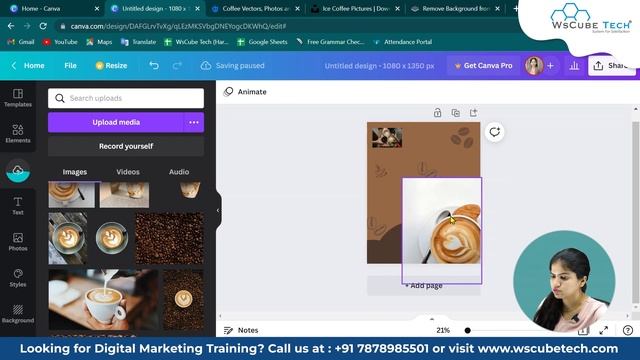Open the Gmail bookmark
Viewport: 640px width, 360px height.
click(21, 42)
